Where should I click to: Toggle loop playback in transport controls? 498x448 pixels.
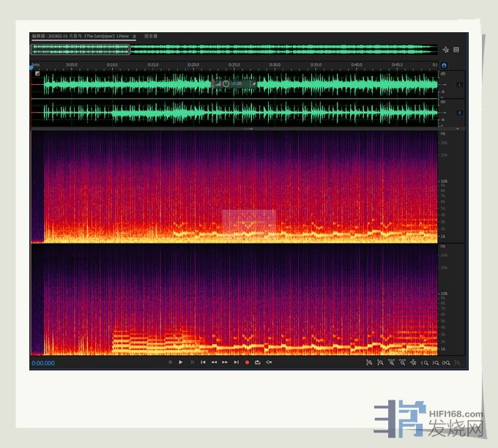click(x=258, y=362)
